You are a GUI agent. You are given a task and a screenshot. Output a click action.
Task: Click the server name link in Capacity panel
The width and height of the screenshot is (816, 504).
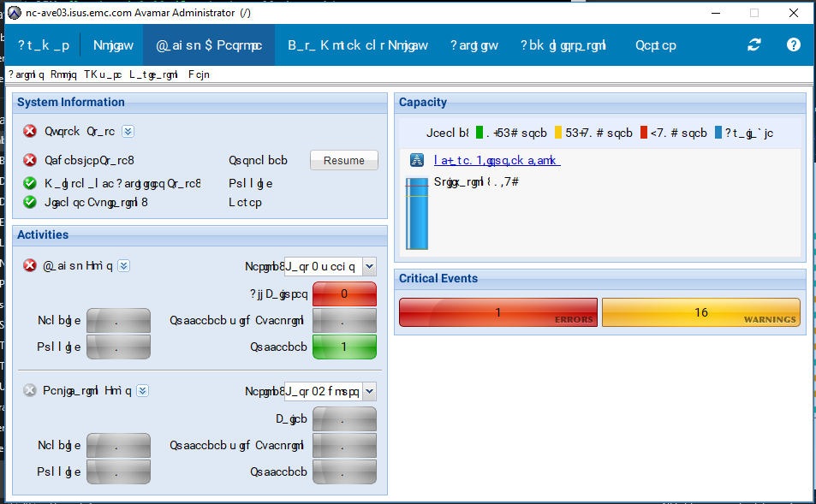click(497, 160)
